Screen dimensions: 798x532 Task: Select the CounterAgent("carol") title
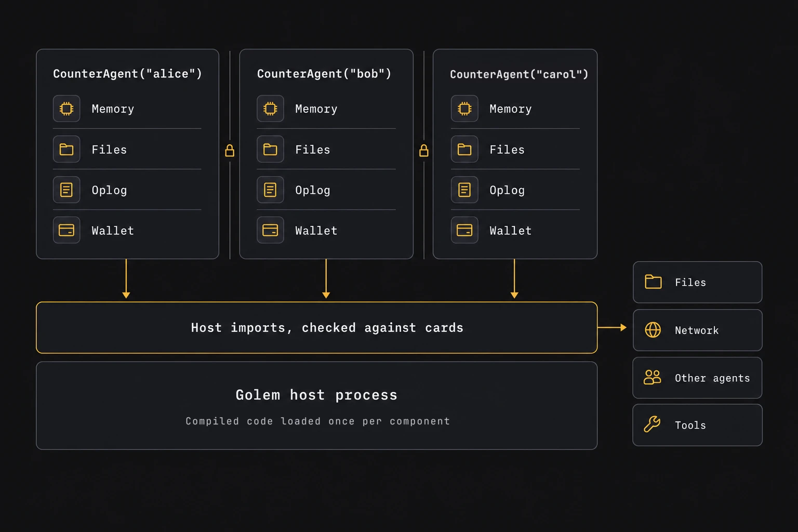[519, 74]
